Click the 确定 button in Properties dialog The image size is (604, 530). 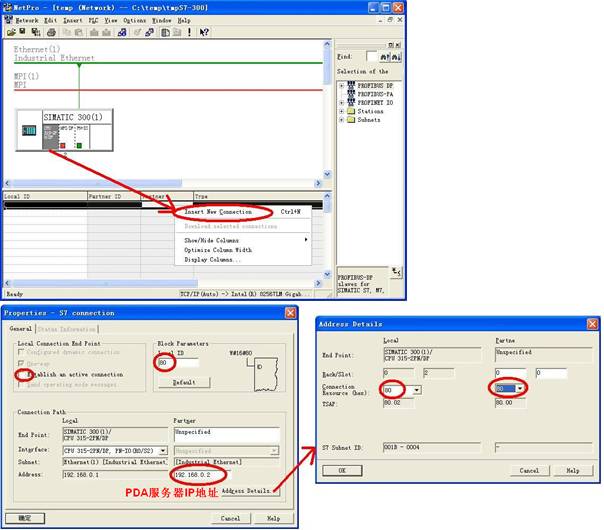point(25,518)
